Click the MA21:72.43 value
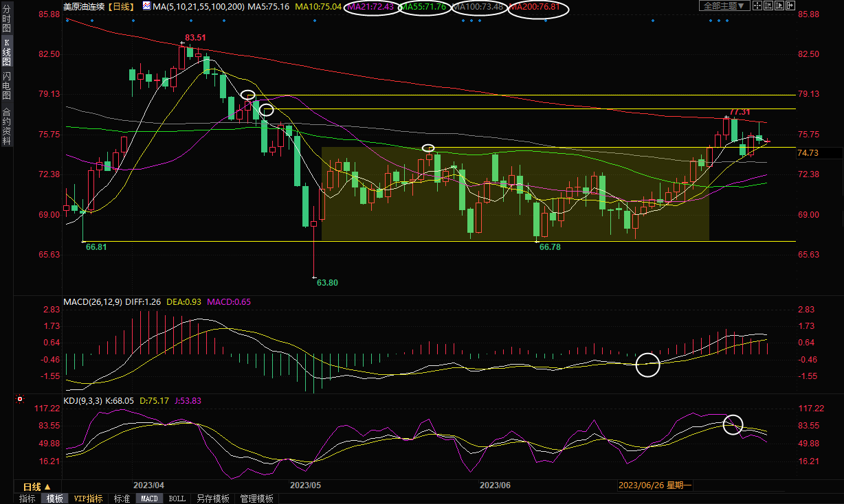844x504 pixels. [x=370, y=6]
